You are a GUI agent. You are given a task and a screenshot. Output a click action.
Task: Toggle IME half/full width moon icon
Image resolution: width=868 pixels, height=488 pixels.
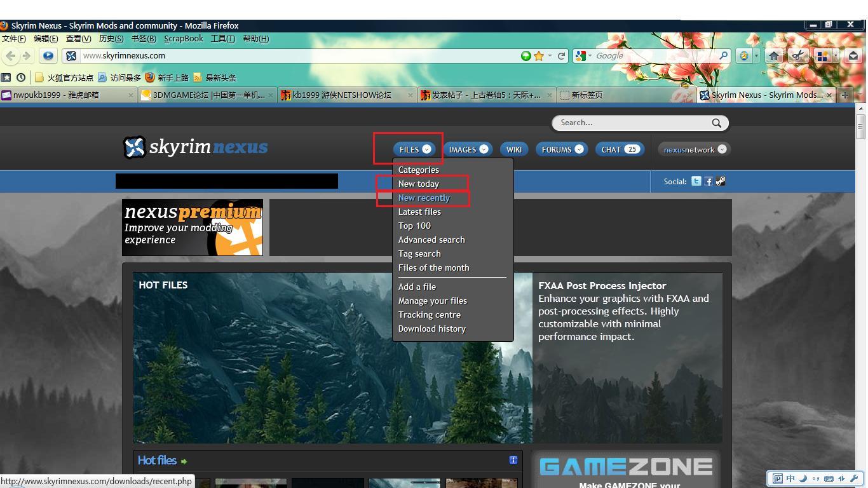(x=803, y=478)
